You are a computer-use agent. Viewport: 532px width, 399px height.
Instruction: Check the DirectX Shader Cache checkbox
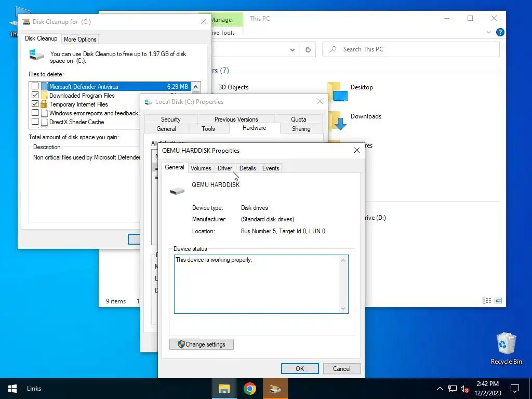click(35, 122)
